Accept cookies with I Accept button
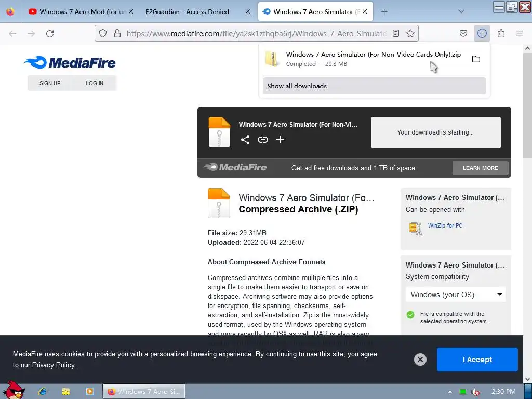The width and height of the screenshot is (532, 399). (x=477, y=360)
